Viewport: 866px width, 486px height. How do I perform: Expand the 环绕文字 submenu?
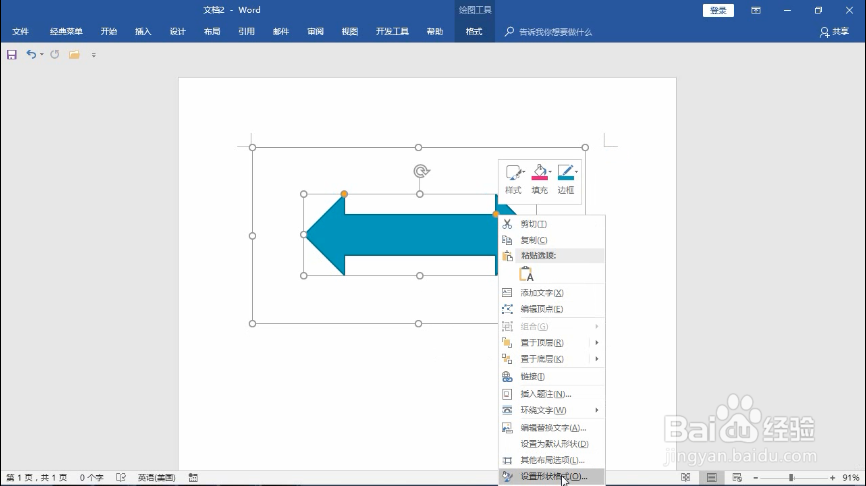click(x=552, y=410)
